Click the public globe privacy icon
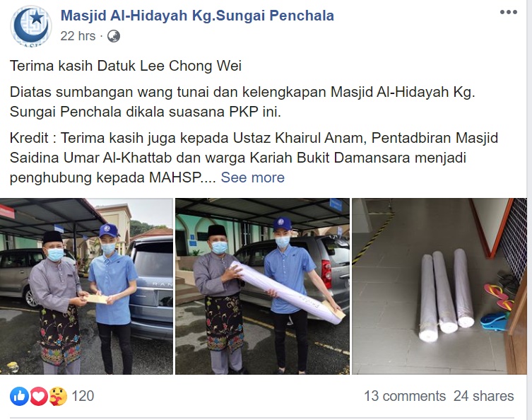The image size is (532, 420). (114, 36)
